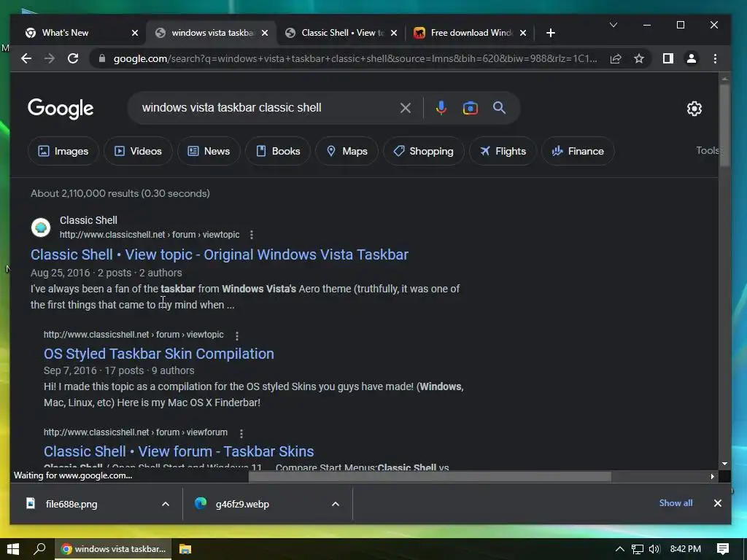Share this page from the address bar
Image resolution: width=747 pixels, height=560 pixels.
616,58
